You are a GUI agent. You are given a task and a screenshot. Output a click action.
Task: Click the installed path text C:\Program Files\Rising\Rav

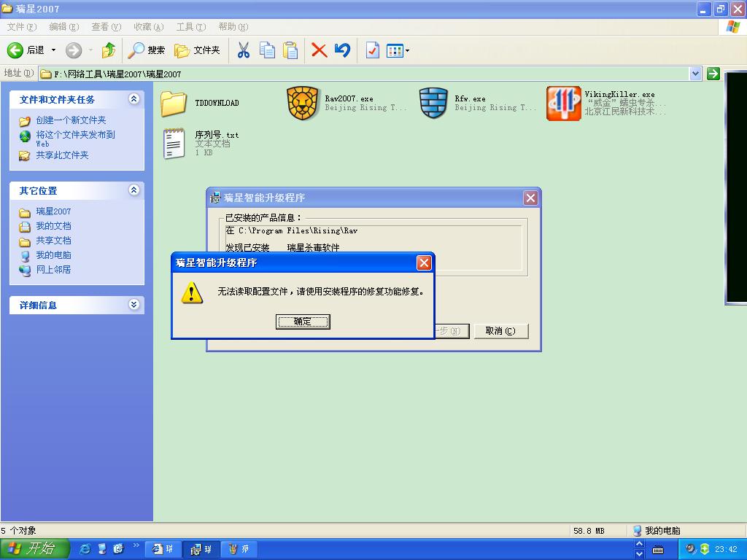[x=298, y=230]
